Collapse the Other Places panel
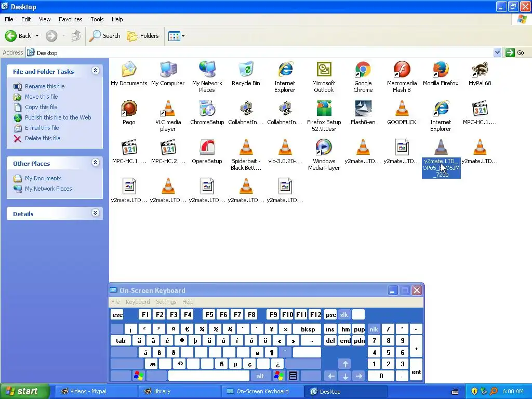Screen dimensions: 532x399 click(x=96, y=163)
